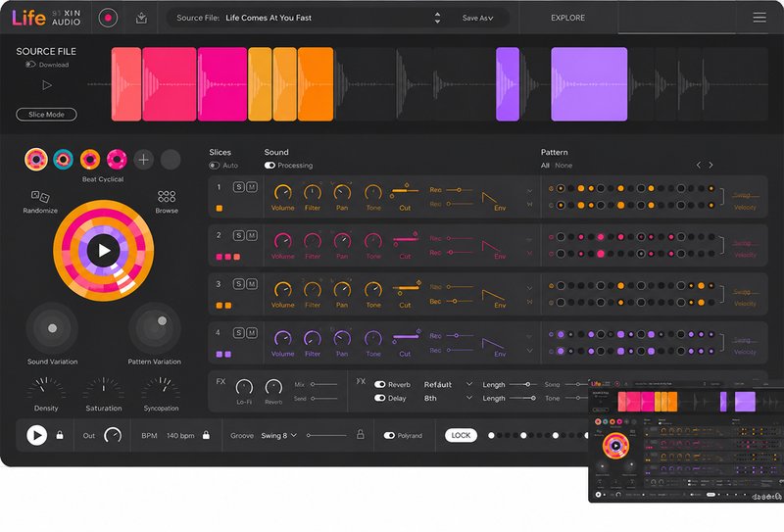Open the Delay 8th dropdown
The image size is (784, 532).
pos(448,398)
